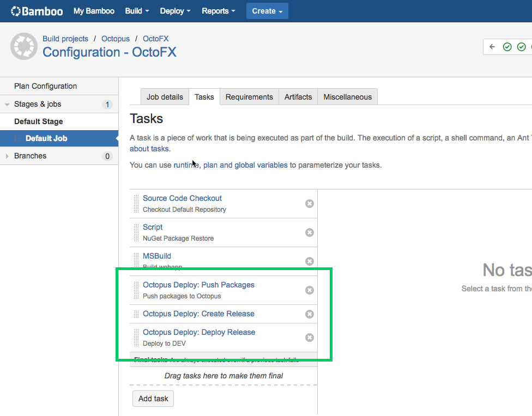Click the back arrow in build status bar
532x416 pixels.
[x=492, y=47]
